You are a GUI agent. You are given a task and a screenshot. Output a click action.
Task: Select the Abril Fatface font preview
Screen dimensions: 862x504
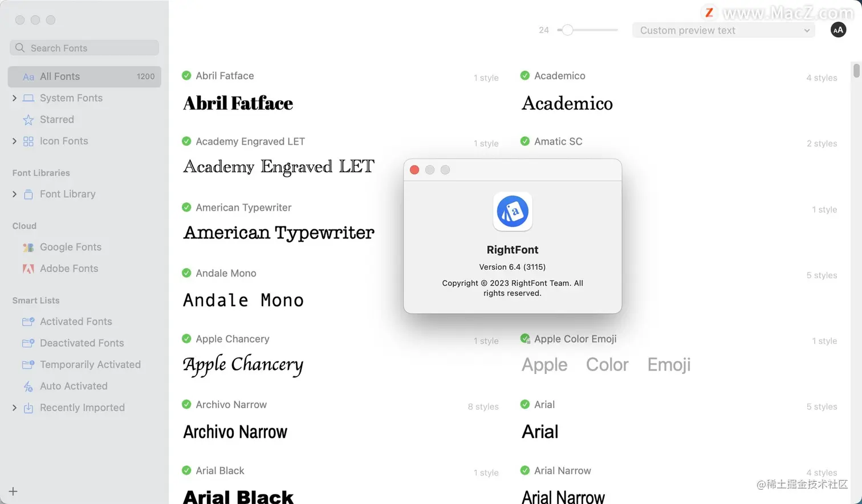click(x=238, y=104)
